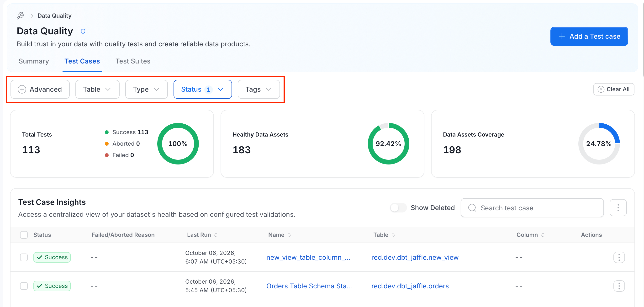Click the Failed legend red dot
644x307 pixels.
point(106,155)
